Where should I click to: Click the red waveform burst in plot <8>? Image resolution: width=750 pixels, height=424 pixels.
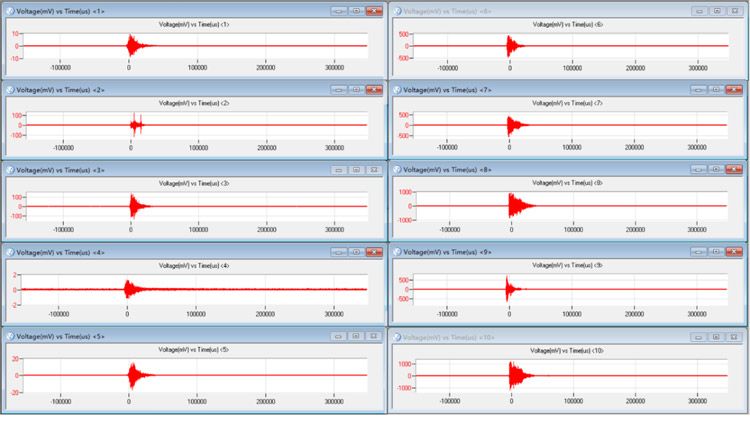pos(514,205)
